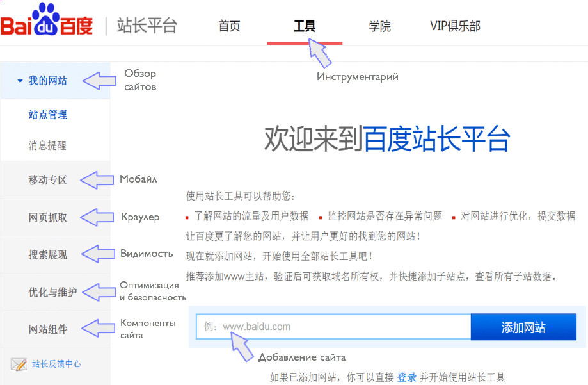Viewport: 588px width, 385px height.
Task: Open 移动专区 section
Action: point(47,180)
